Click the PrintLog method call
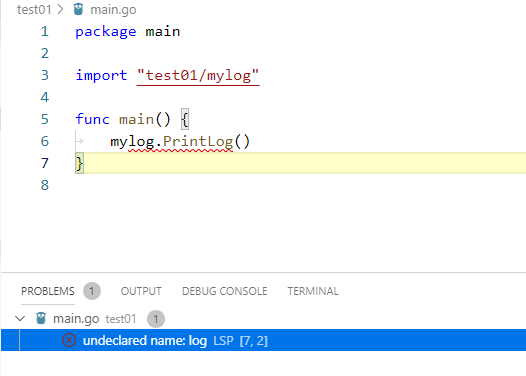 pyautogui.click(x=198, y=141)
